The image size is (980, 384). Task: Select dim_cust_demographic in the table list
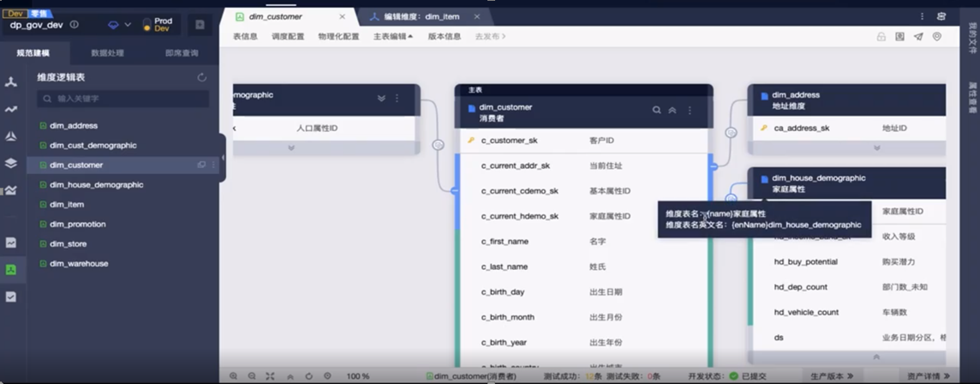click(93, 145)
